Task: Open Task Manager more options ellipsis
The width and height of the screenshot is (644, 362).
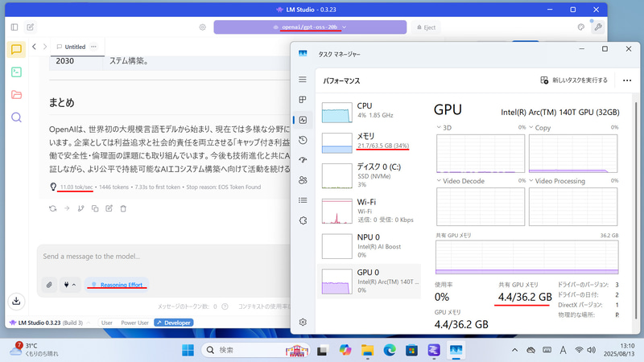Action: click(x=627, y=80)
